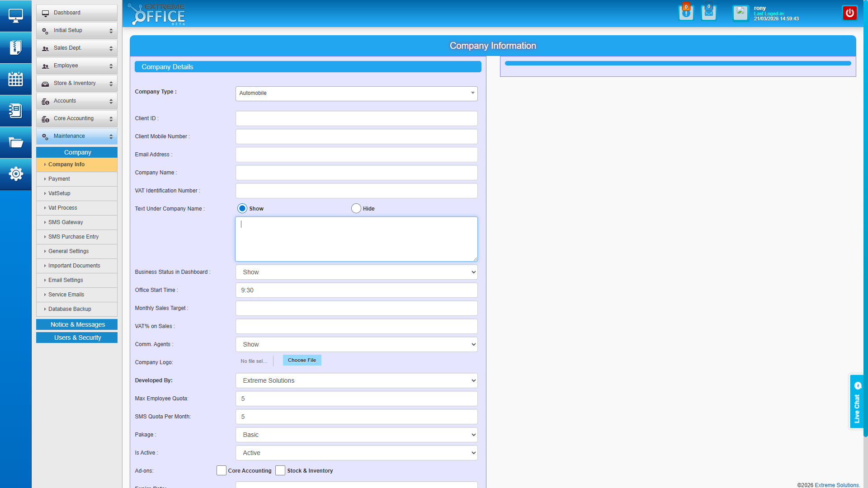Click the Choose File button

coord(302,360)
